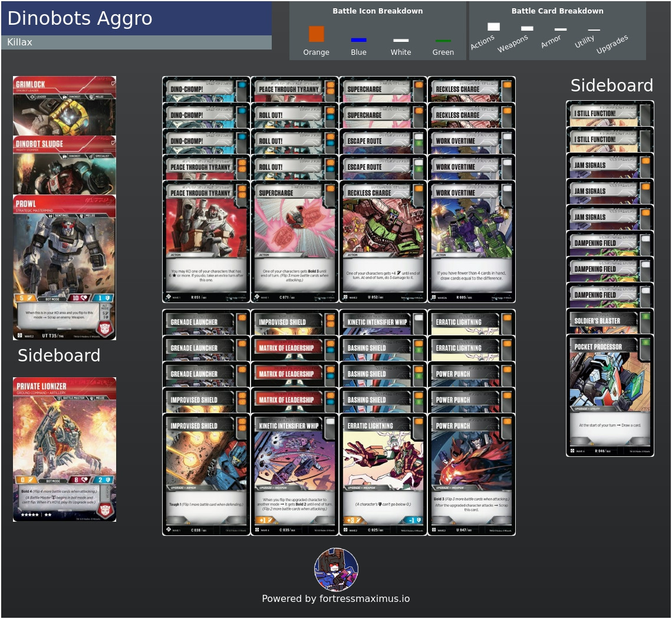Screen dimensions: 672x619
Task: Click the "Green" legend label
Action: pos(443,52)
